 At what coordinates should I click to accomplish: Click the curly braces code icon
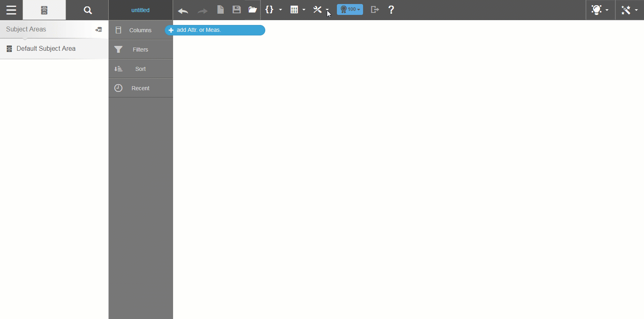click(x=269, y=9)
